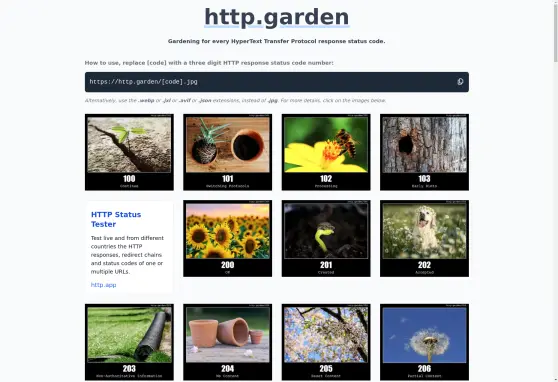The width and height of the screenshot is (558, 382).
Task: Open the 201 Created seedling image
Action: click(326, 238)
